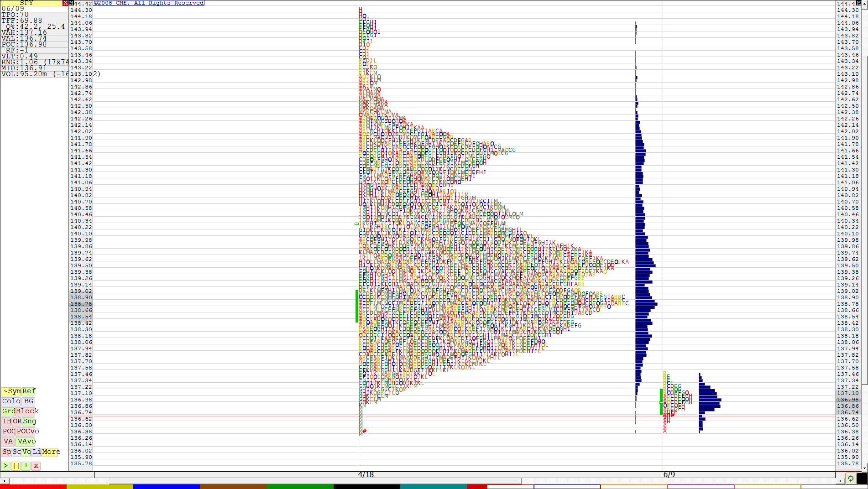The height and width of the screenshot is (489, 868).
Task: Select the blue color bar segment
Action: click(167, 487)
